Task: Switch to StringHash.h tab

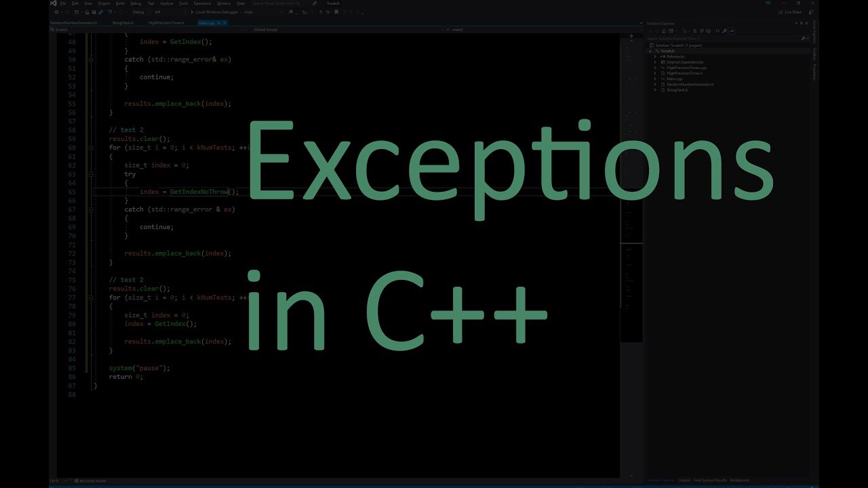Action: tap(122, 23)
